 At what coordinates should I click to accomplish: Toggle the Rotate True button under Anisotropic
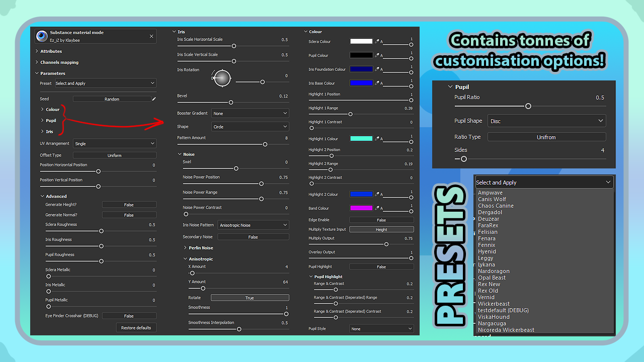250,298
